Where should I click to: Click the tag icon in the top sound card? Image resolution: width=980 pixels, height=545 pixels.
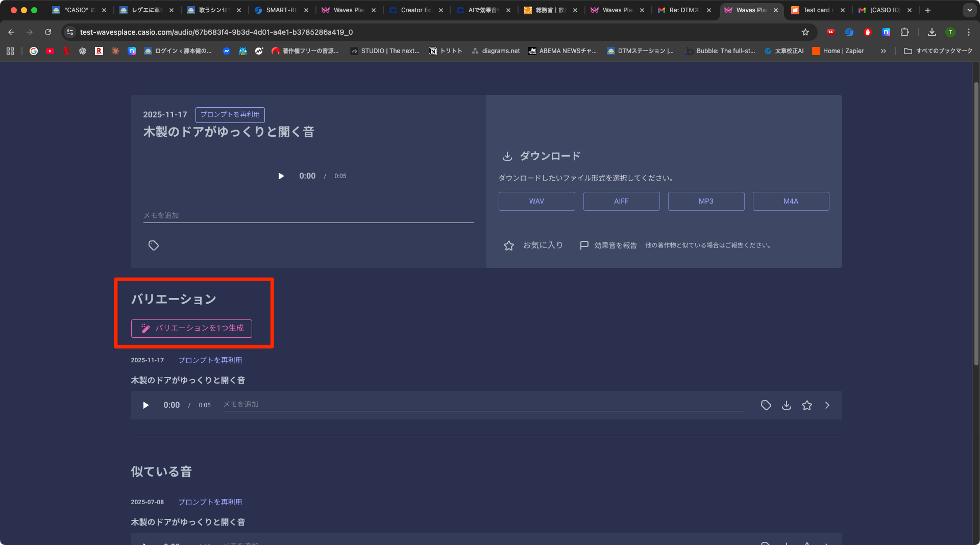pyautogui.click(x=154, y=245)
